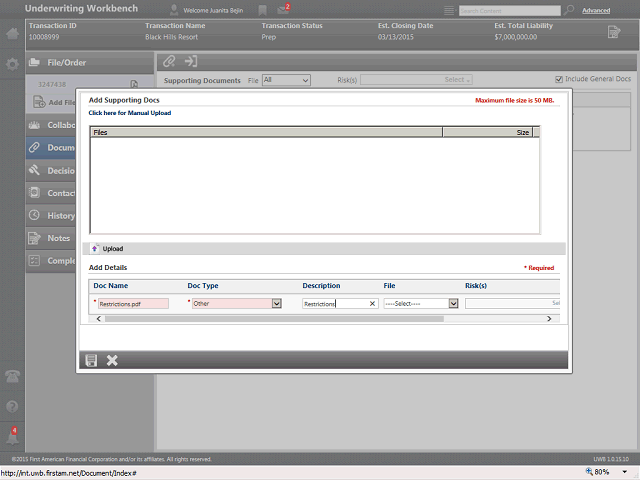Click the user profile icon in header
This screenshot has height=480, width=640.
coord(174,10)
